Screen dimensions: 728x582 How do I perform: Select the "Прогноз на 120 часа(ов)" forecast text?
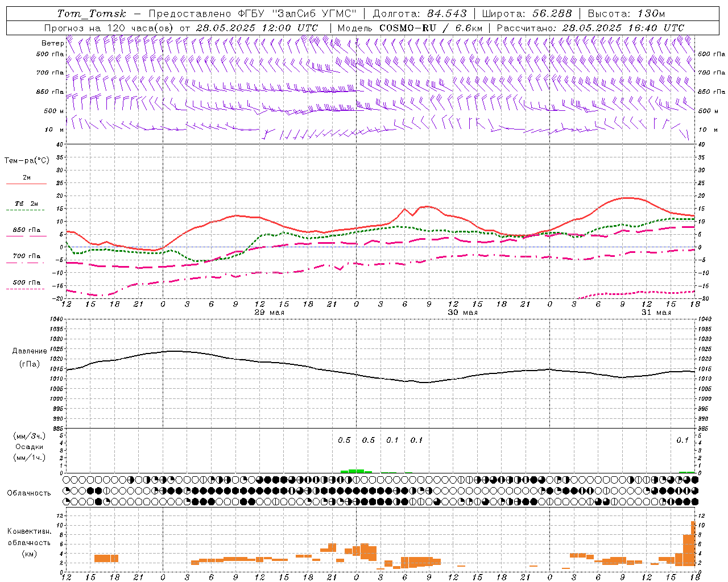tap(109, 28)
